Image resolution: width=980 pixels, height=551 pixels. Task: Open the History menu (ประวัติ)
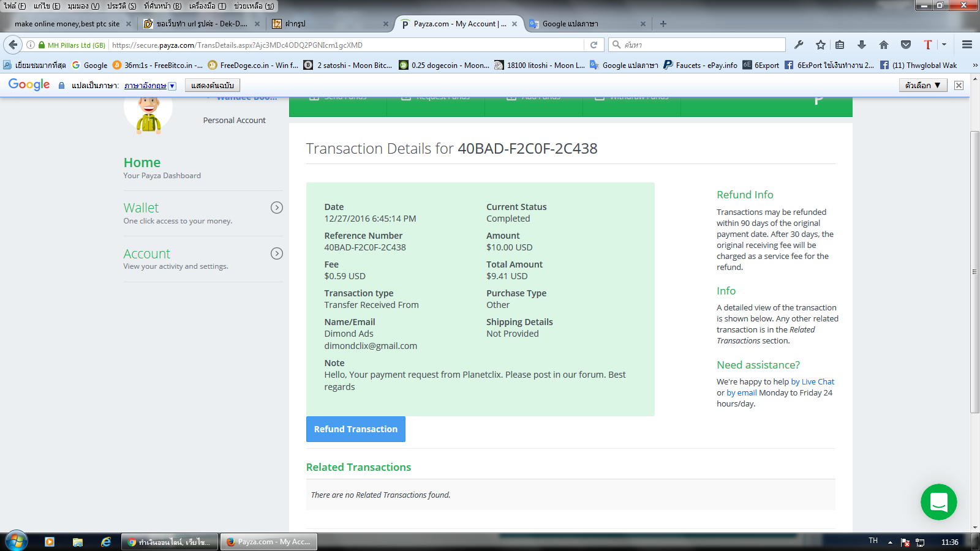121,6
